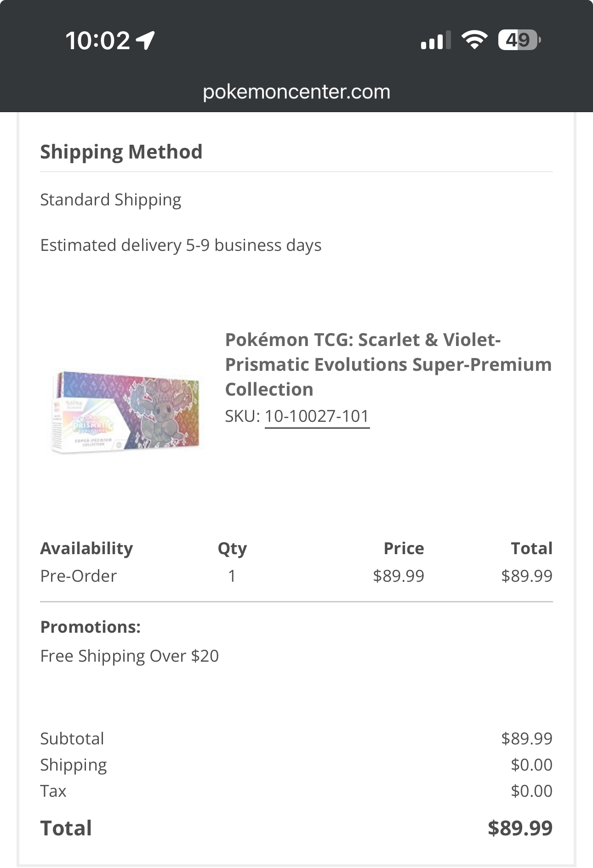Click the Pre-Order availability value
593x868 pixels.
pyautogui.click(x=79, y=576)
